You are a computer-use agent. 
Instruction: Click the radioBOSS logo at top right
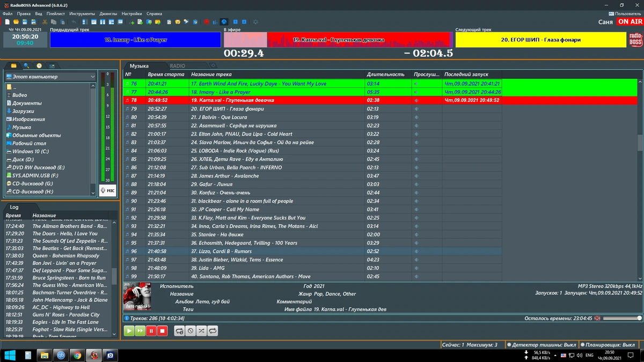(x=635, y=40)
